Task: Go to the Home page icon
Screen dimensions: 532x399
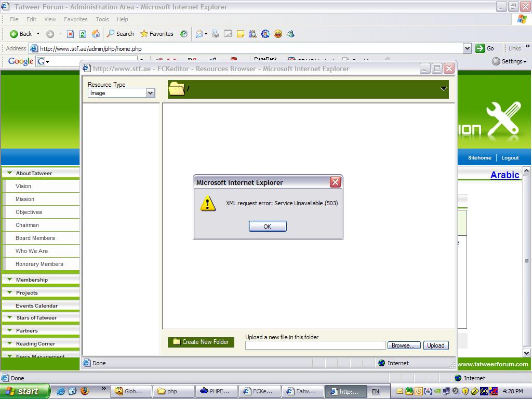Action: point(96,34)
